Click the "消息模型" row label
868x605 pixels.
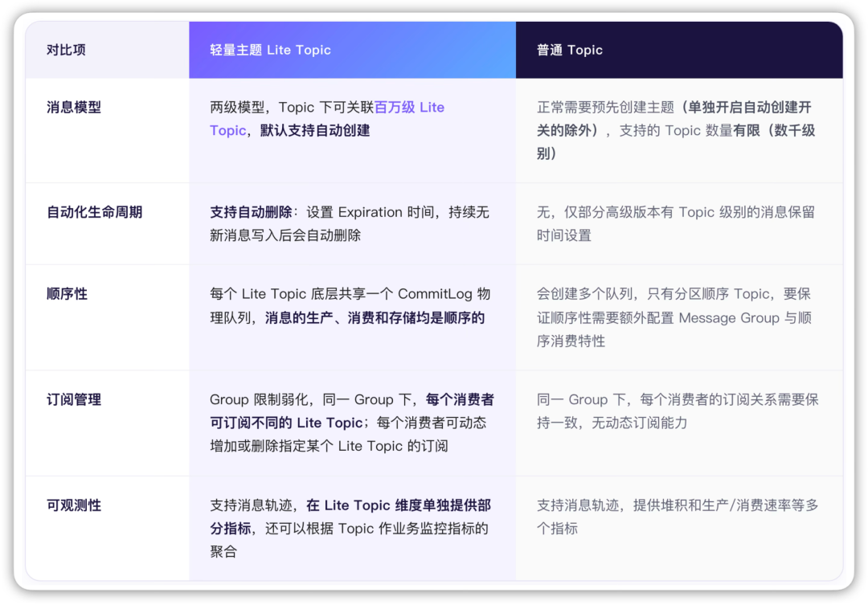point(74,107)
